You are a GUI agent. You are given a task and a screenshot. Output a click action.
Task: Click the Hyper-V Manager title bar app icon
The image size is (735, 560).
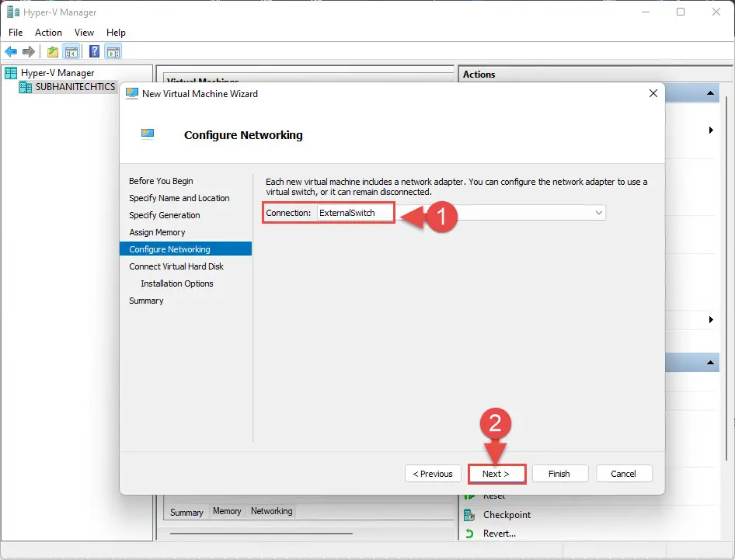pos(13,12)
